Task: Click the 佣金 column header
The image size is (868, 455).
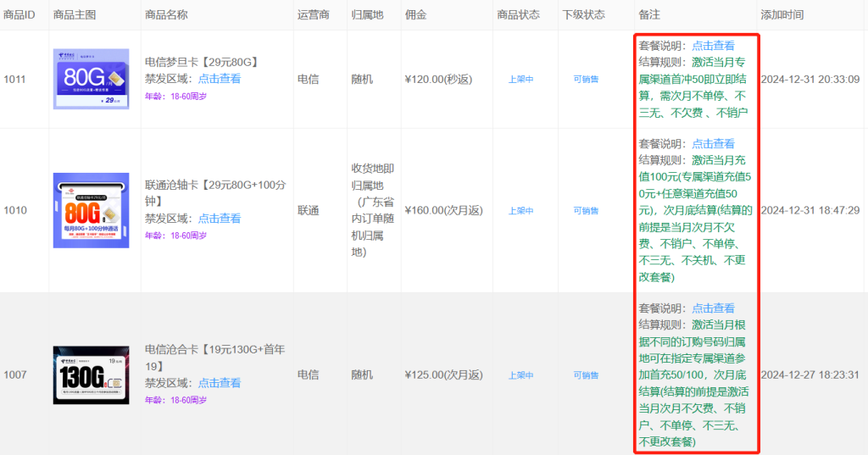Action: coord(415,14)
